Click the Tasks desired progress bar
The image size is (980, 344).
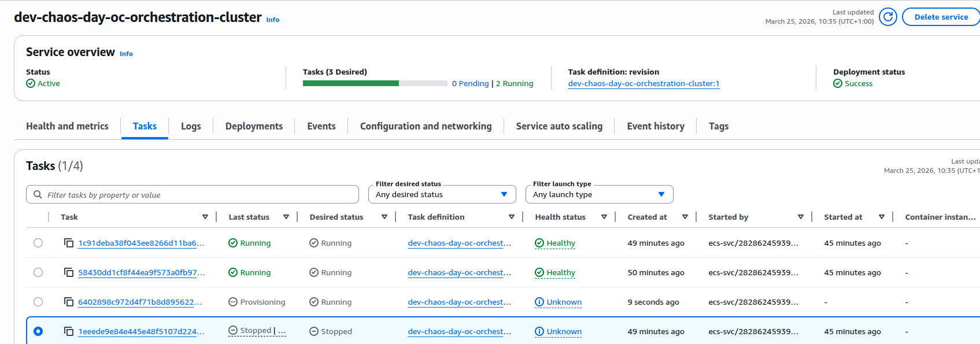coord(375,83)
